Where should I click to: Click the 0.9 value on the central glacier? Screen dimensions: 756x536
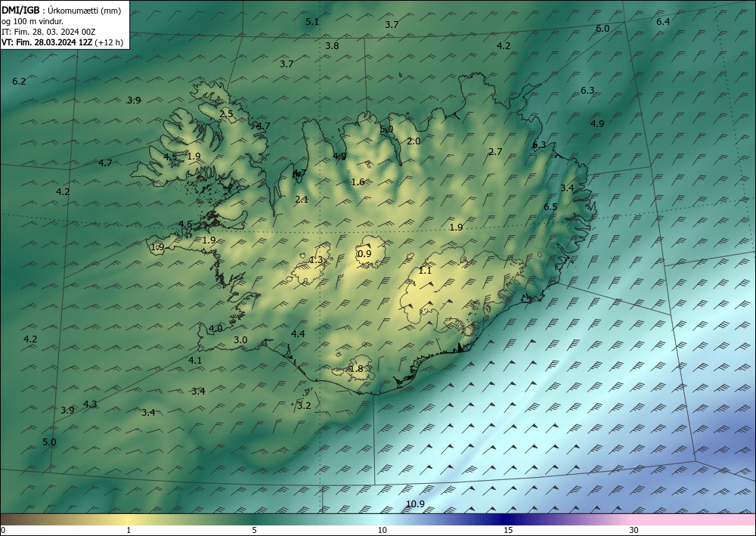(364, 254)
